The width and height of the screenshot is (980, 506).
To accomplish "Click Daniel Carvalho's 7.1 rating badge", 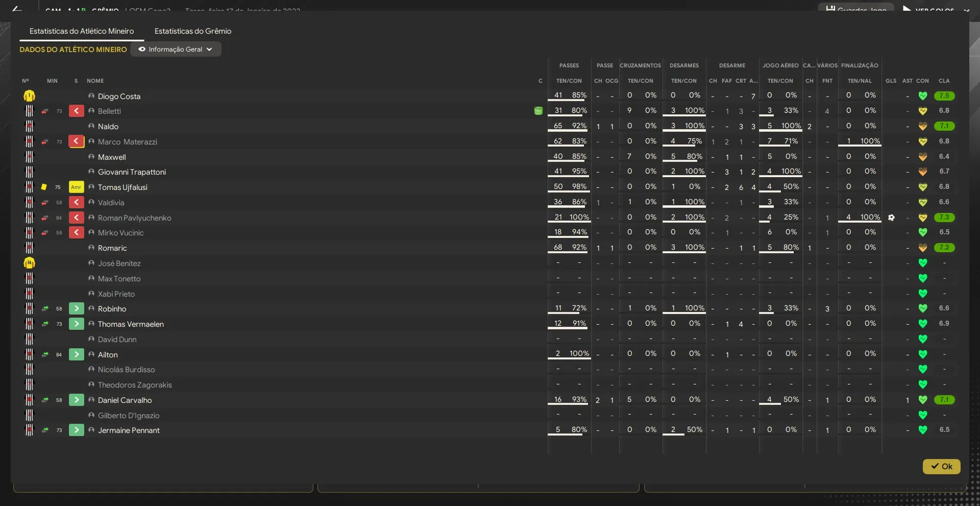I will pos(944,400).
